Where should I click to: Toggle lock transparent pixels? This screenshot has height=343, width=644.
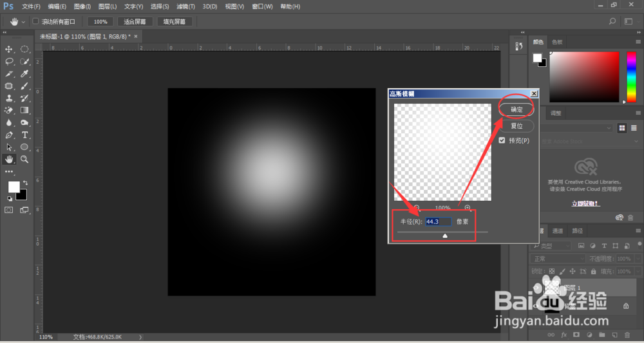point(552,272)
